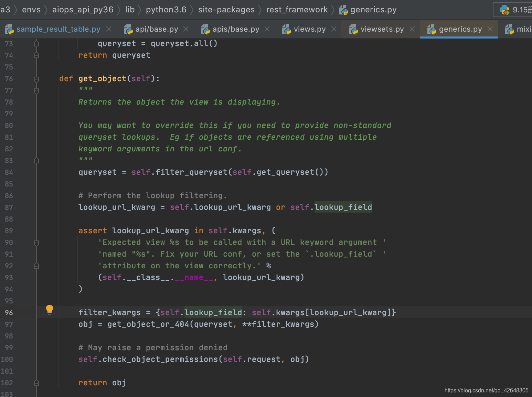Viewport: 532px width, 397px height.
Task: Click the '# May raise a permission denied' comment
Action: click(x=153, y=348)
